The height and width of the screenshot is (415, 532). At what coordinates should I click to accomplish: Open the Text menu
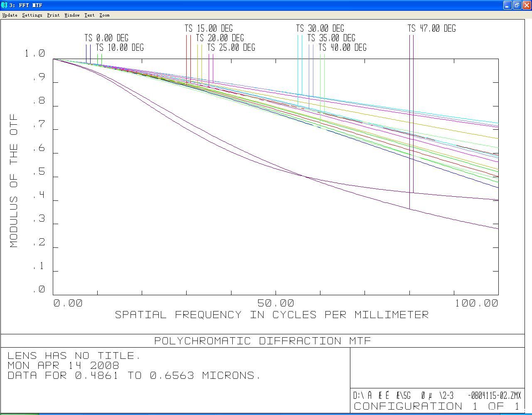[x=89, y=15]
